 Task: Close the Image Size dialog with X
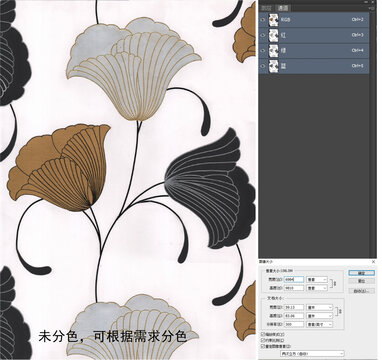pos(373,262)
